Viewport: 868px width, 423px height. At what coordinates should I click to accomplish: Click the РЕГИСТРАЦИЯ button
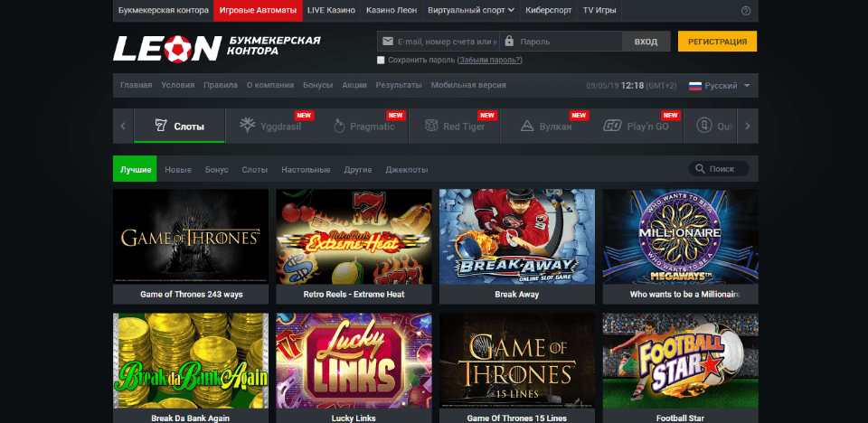(x=717, y=42)
